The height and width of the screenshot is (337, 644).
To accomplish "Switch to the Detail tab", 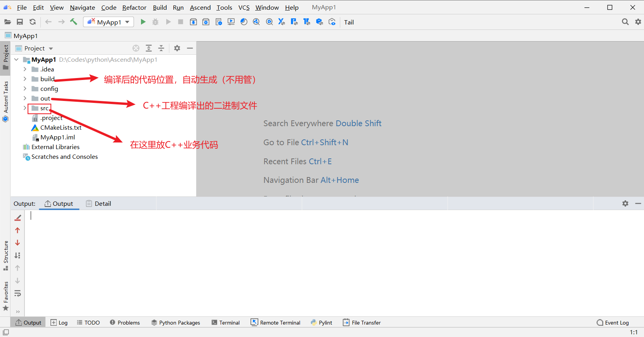I will pos(99,203).
